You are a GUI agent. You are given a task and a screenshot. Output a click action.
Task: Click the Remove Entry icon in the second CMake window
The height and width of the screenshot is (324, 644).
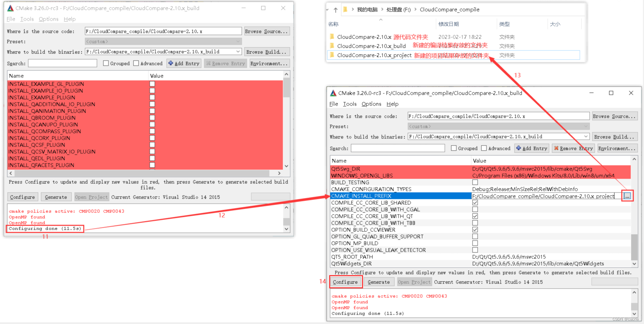pos(557,148)
